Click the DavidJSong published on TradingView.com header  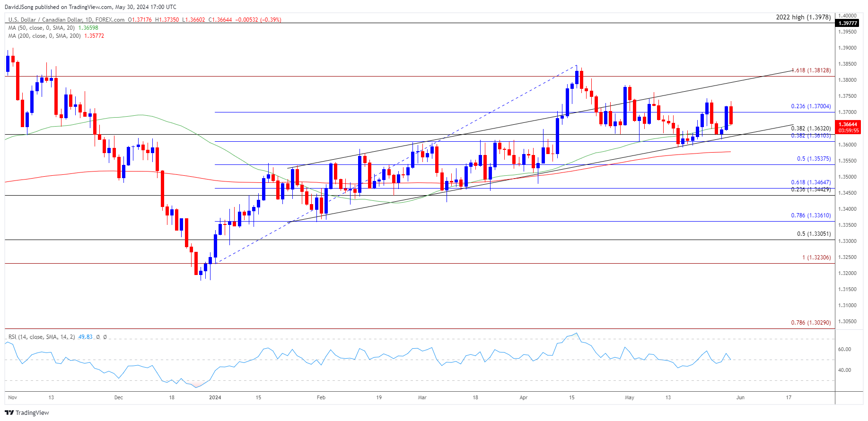click(91, 7)
